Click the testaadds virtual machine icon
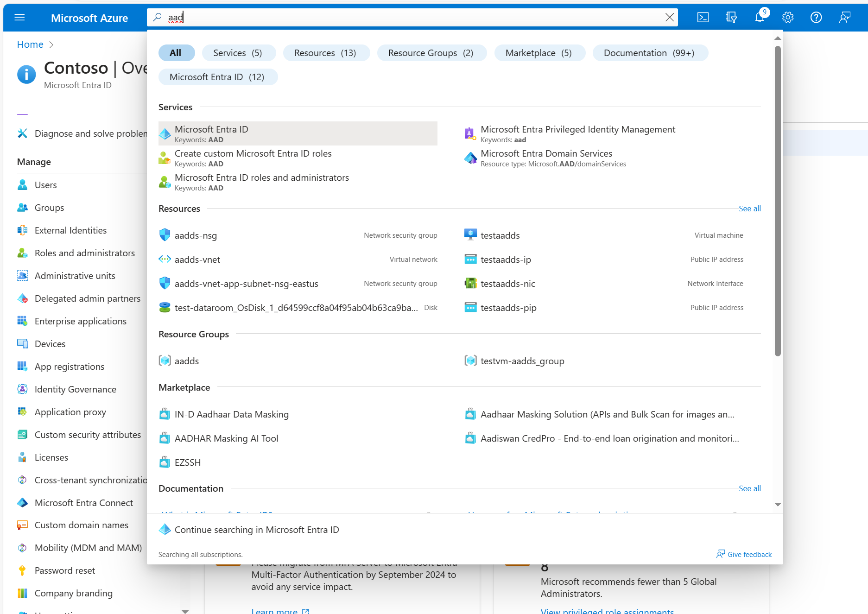The height and width of the screenshot is (614, 868). (470, 235)
